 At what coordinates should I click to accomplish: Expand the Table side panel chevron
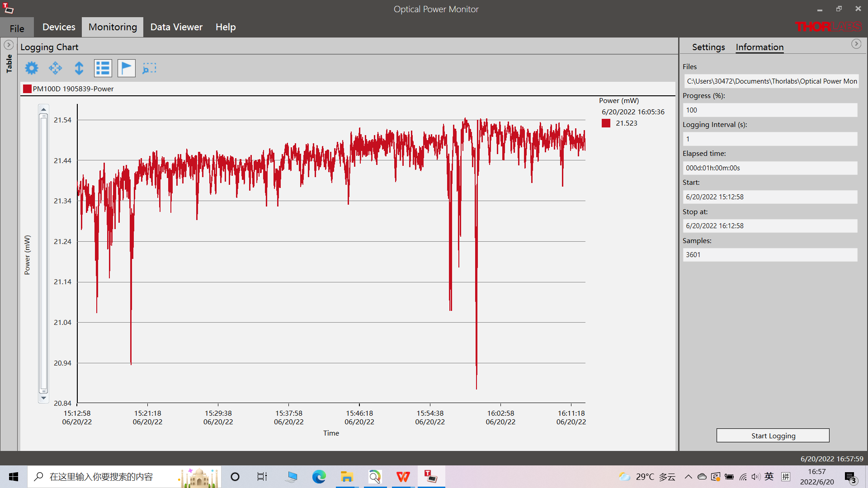pyautogui.click(x=9, y=45)
